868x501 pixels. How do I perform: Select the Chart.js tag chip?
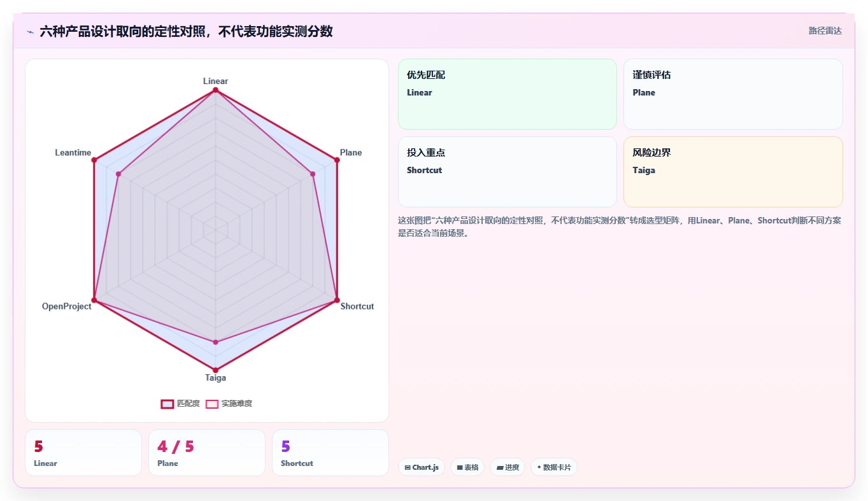click(x=422, y=467)
